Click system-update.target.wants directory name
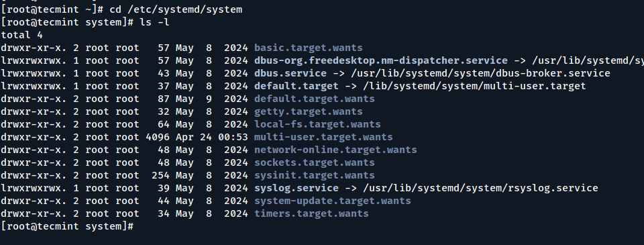 tap(332, 201)
